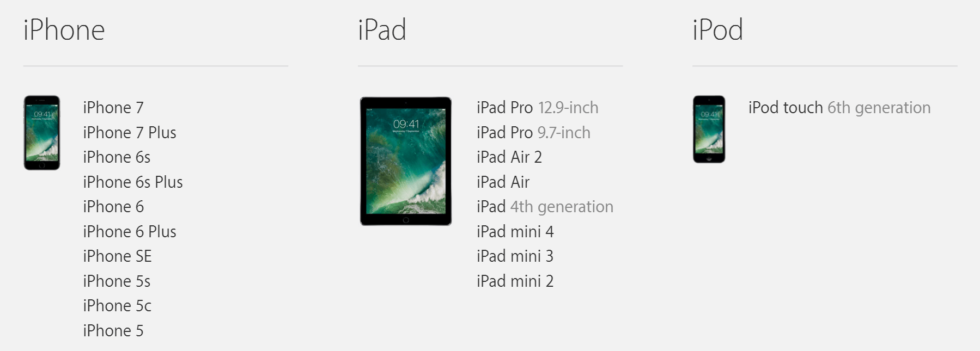
Task: Click the iPod section heading
Action: [718, 30]
